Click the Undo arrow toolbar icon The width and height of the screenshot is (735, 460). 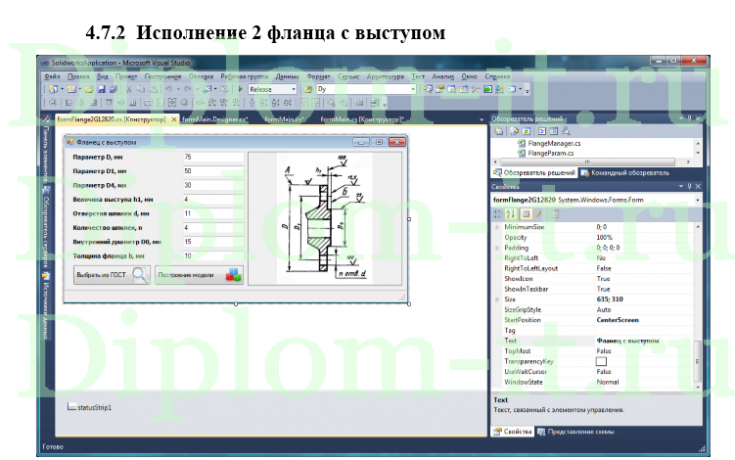coord(168,89)
